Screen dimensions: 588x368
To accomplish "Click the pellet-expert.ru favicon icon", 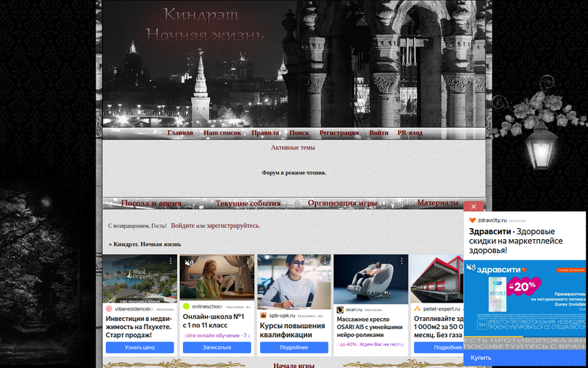I will pyautogui.click(x=417, y=309).
